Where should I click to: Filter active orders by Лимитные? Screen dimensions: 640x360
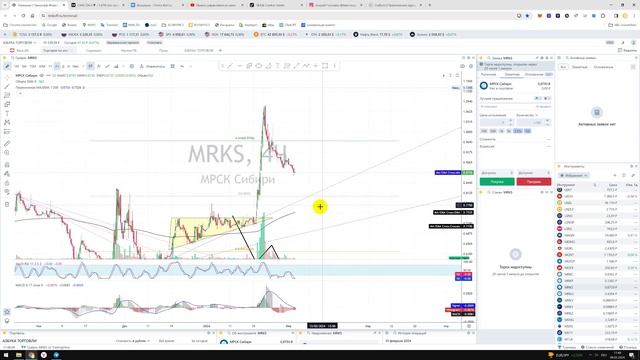pos(580,67)
